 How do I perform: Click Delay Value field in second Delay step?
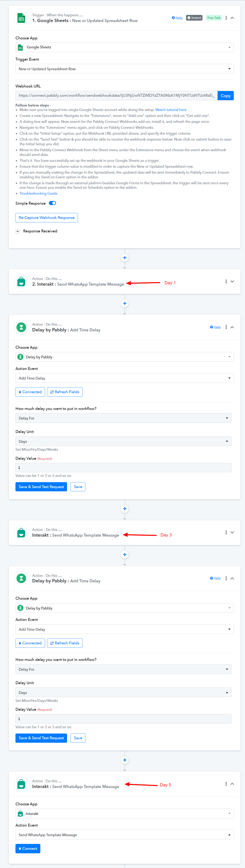[123, 719]
